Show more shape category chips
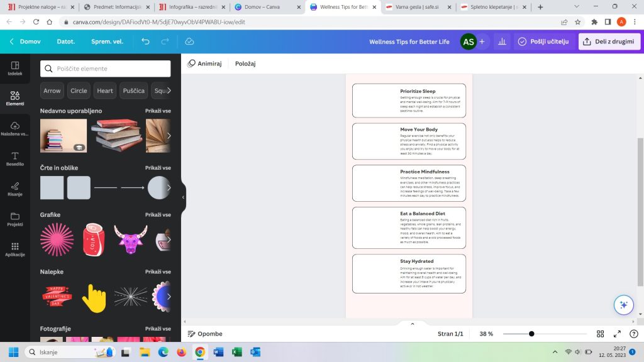 (x=169, y=90)
